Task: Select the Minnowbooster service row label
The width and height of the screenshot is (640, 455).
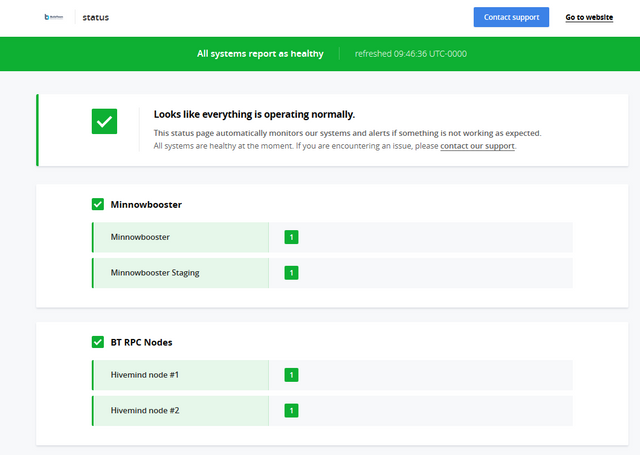Action: pyautogui.click(x=140, y=237)
